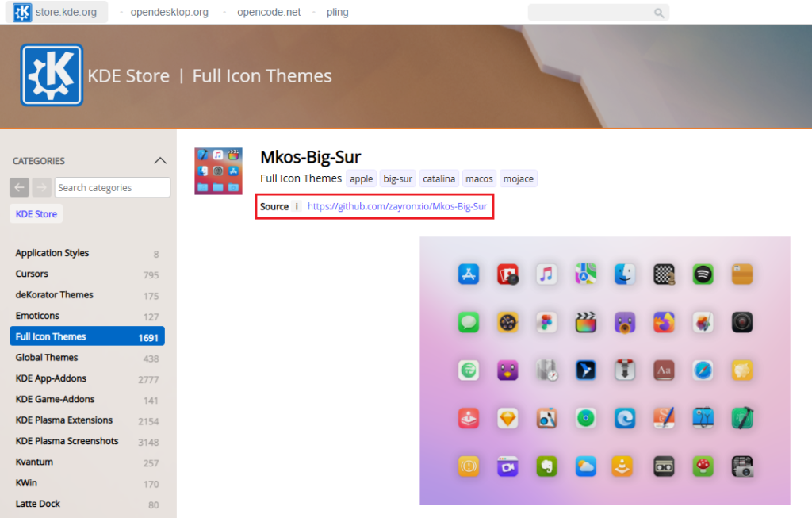This screenshot has width=812, height=518.
Task: Collapse the Categories section chevron
Action: [x=160, y=161]
